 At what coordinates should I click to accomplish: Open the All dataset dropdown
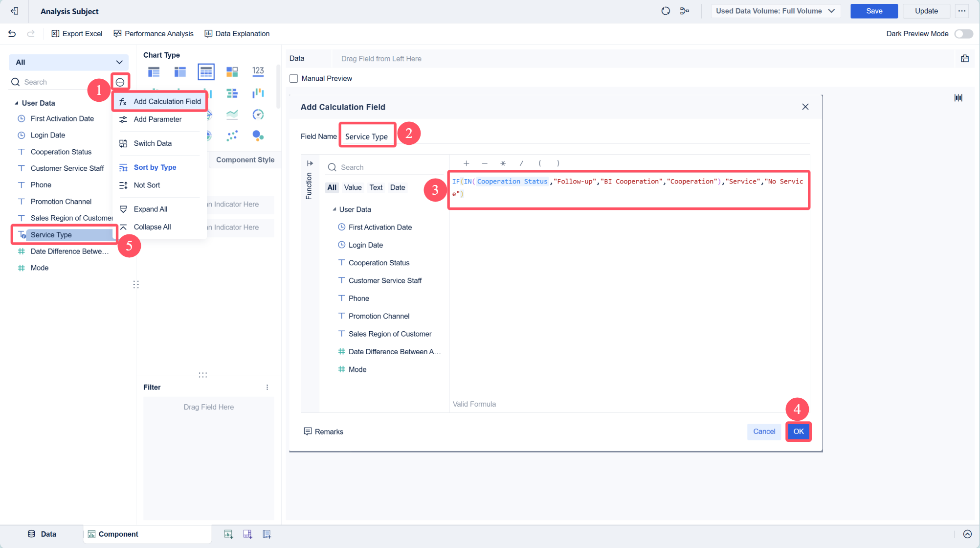pos(68,62)
